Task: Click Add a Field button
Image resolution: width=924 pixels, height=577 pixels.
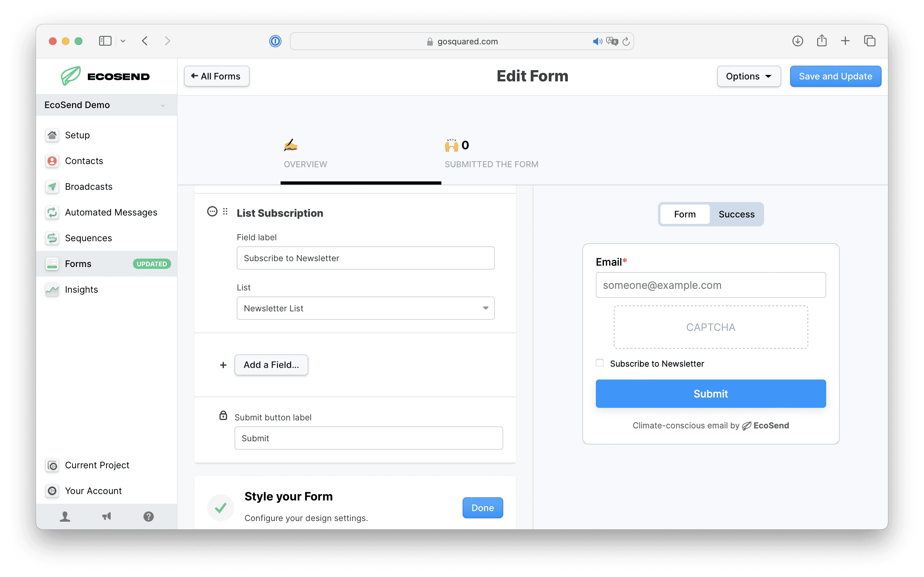Action: (x=271, y=365)
